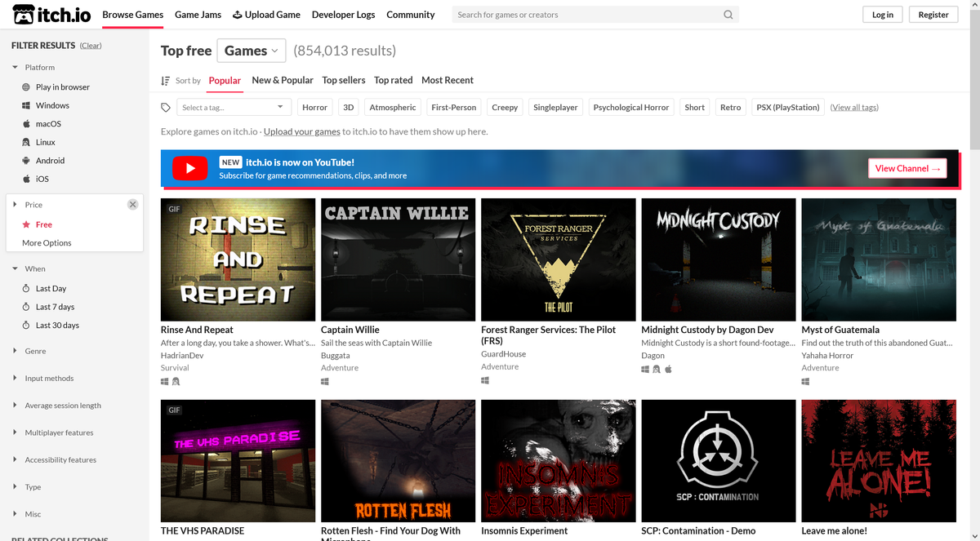Image resolution: width=980 pixels, height=541 pixels.
Task: Open the Rinse And Repeat thumbnail
Action: point(238,259)
